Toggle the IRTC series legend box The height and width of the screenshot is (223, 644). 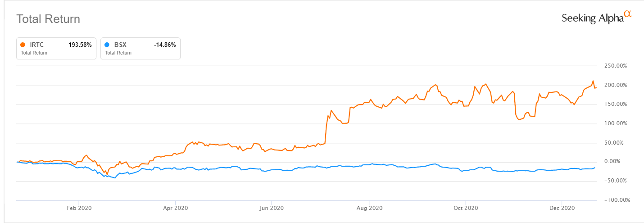coord(56,48)
